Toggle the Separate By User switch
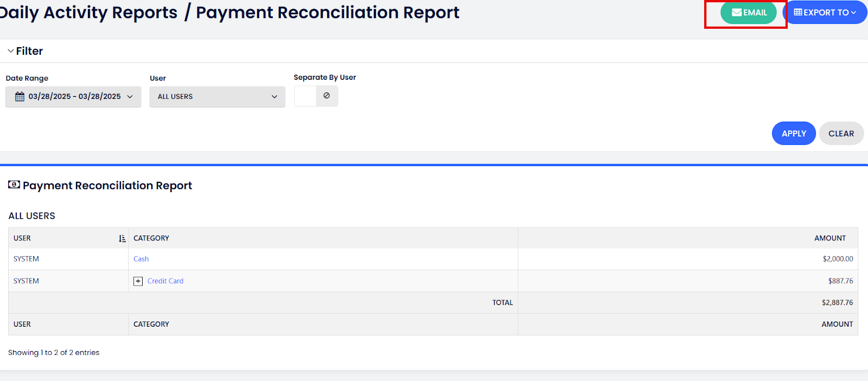 316,96
